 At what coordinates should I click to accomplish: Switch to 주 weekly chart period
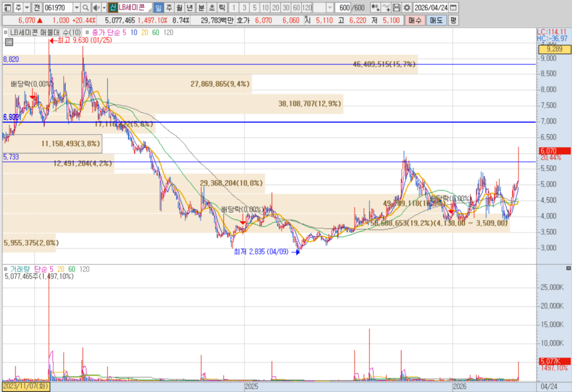169,8
